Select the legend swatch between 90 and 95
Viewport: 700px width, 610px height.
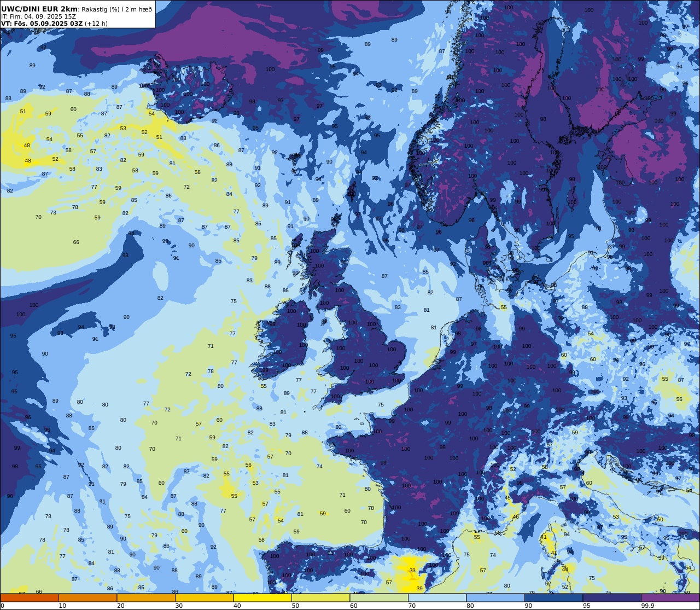point(553,597)
